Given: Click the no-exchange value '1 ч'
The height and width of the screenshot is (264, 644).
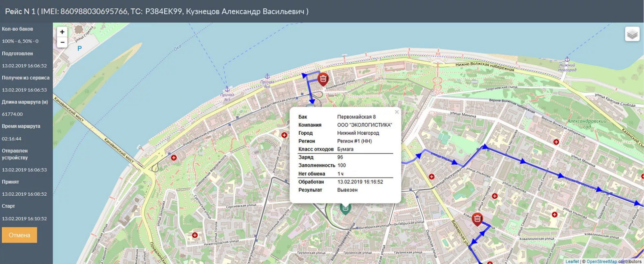Looking at the screenshot, I should 340,174.
